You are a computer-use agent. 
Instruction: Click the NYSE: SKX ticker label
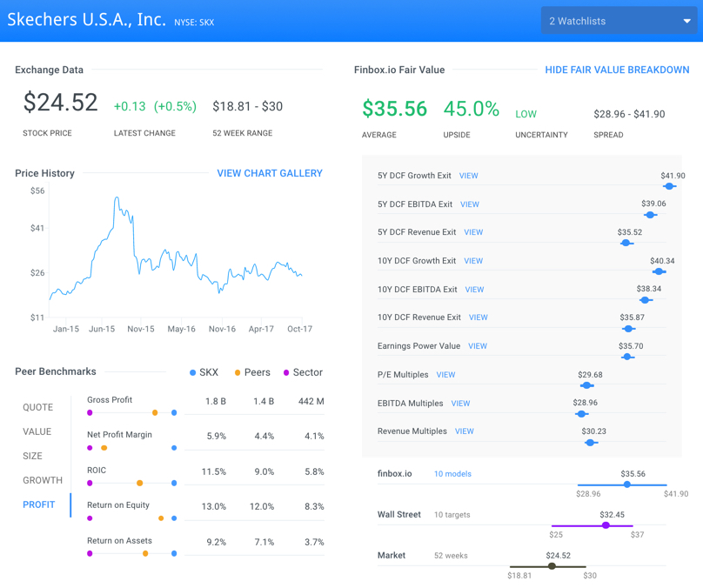point(194,23)
